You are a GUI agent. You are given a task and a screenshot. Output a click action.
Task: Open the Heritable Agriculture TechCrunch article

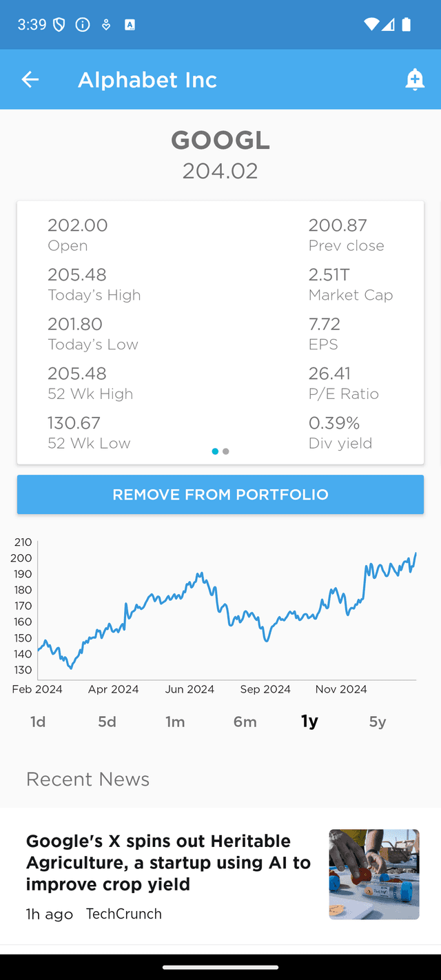click(x=159, y=862)
